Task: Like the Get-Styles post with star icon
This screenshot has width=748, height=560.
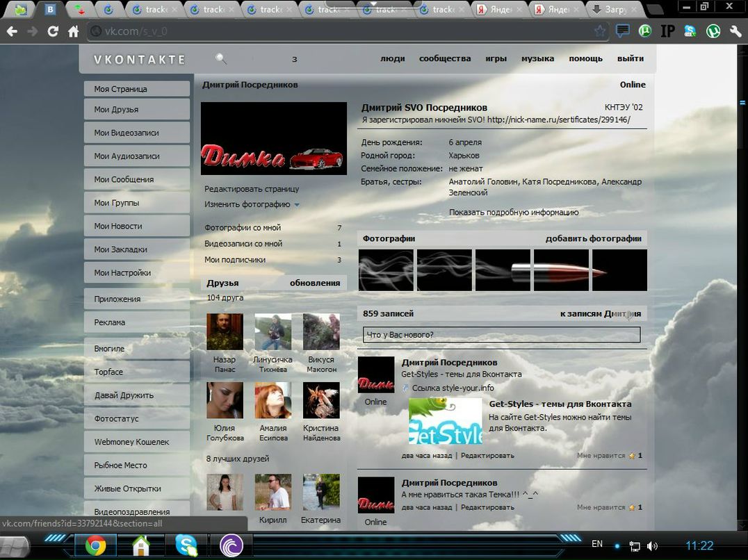Action: 631,456
